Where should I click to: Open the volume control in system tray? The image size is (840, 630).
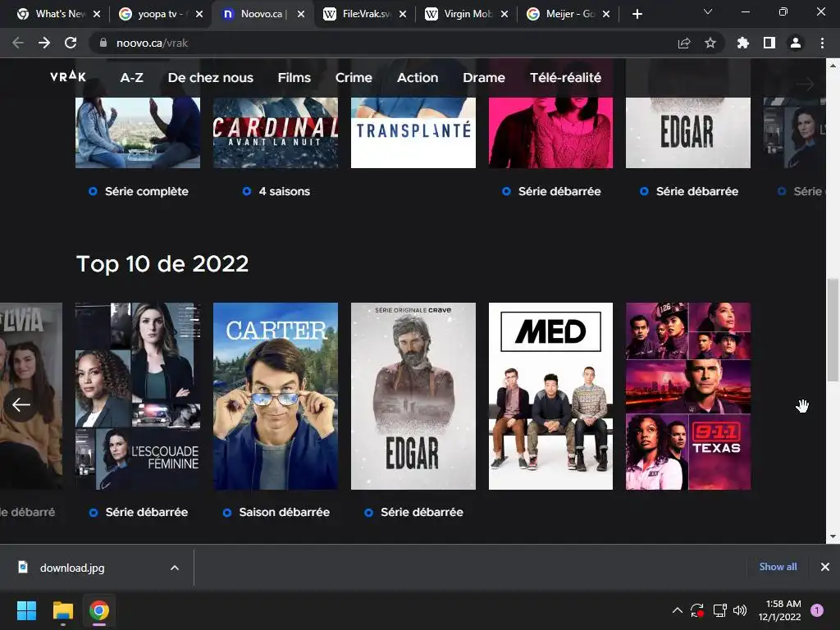click(740, 610)
